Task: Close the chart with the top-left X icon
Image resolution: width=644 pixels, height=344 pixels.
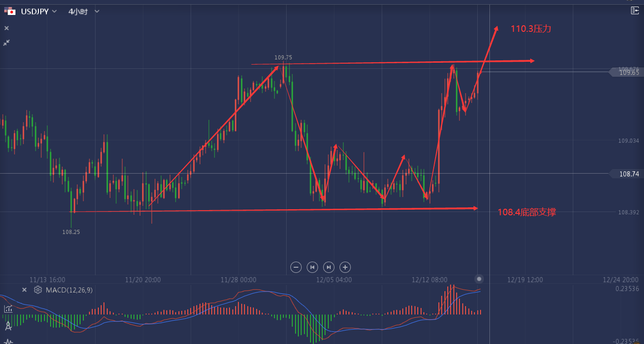Action: tap(7, 28)
